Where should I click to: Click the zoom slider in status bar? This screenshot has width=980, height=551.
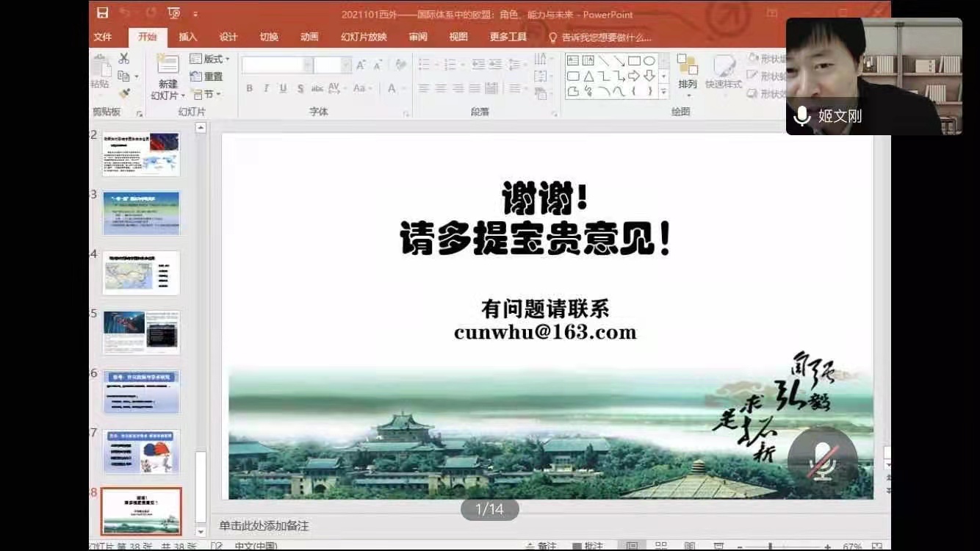tap(770, 547)
